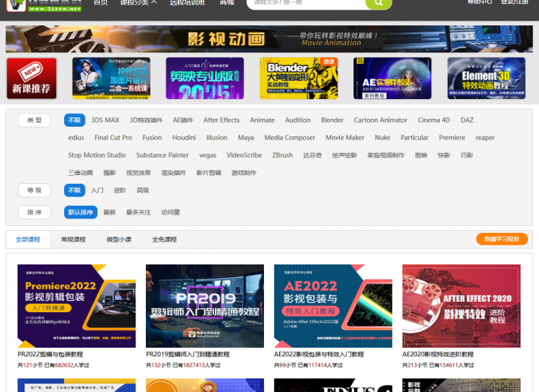Filter by type VideoScribe
The height and width of the screenshot is (392, 539).
coord(244,155)
